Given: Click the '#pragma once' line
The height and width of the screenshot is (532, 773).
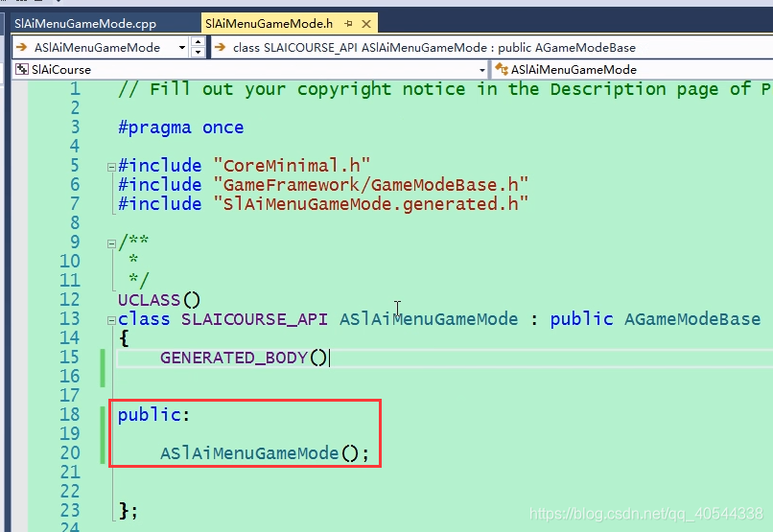Looking at the screenshot, I should pyautogui.click(x=181, y=127).
